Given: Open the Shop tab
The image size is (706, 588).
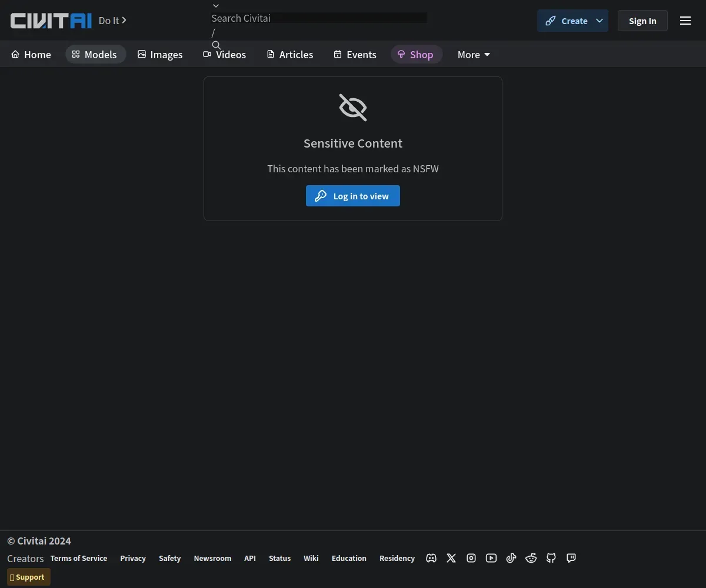Looking at the screenshot, I should point(416,54).
